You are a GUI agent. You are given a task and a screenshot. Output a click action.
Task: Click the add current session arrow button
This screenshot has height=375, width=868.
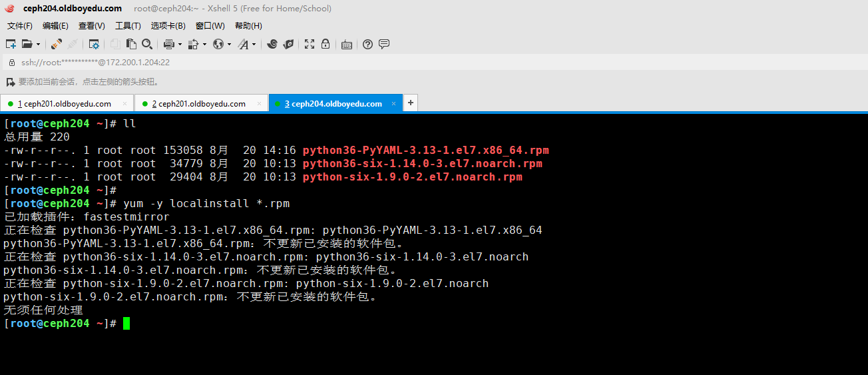pos(10,82)
